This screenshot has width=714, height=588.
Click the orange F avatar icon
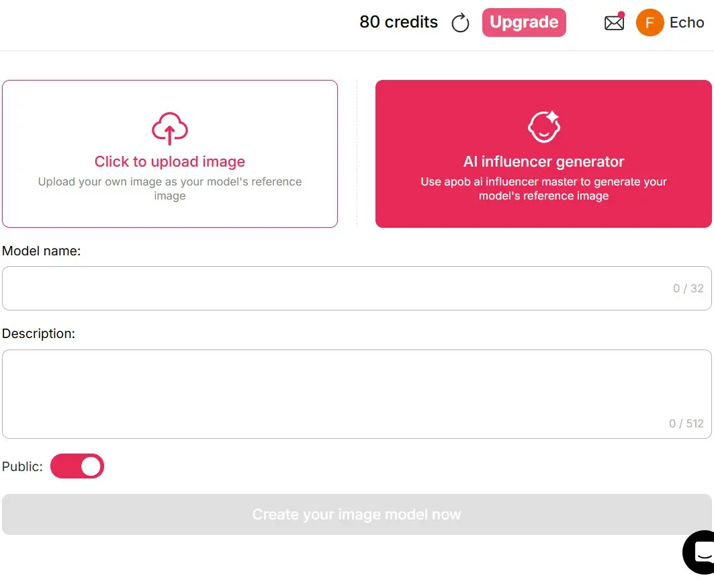pyautogui.click(x=649, y=23)
